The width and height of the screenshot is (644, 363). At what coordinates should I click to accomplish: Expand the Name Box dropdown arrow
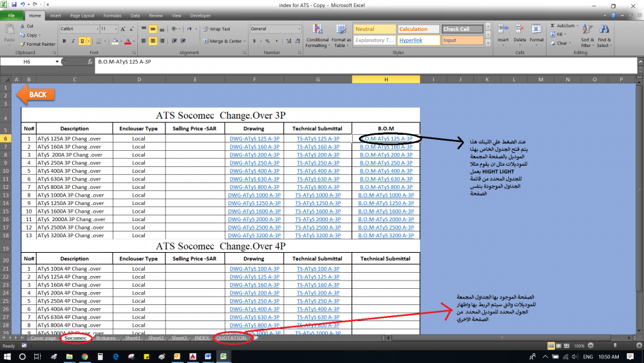pos(57,62)
